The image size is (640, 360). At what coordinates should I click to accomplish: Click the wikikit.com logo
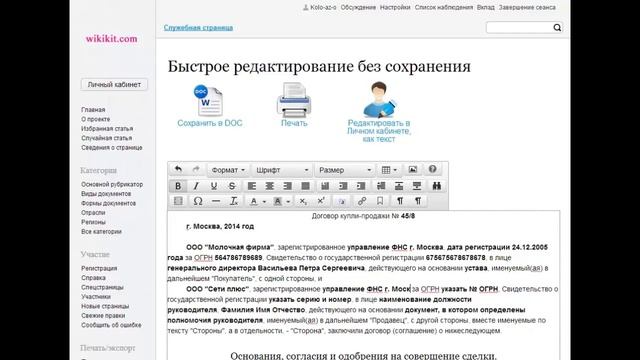[111, 39]
